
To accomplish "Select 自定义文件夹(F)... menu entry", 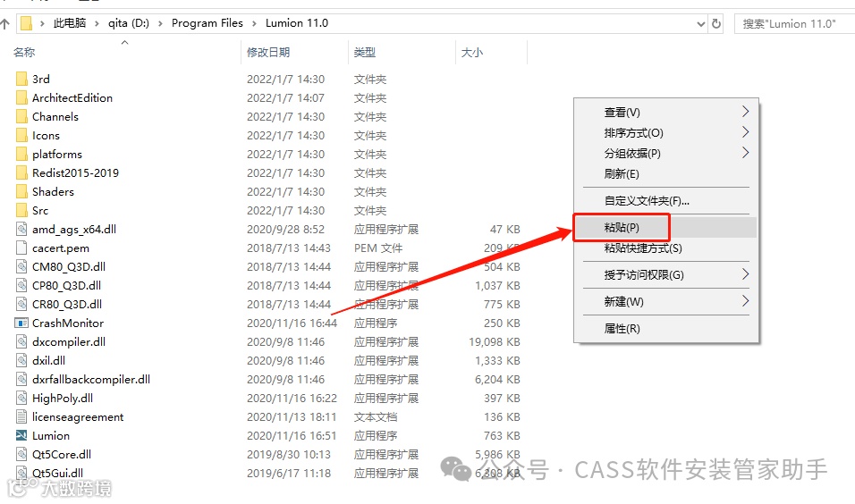I will tap(647, 201).
